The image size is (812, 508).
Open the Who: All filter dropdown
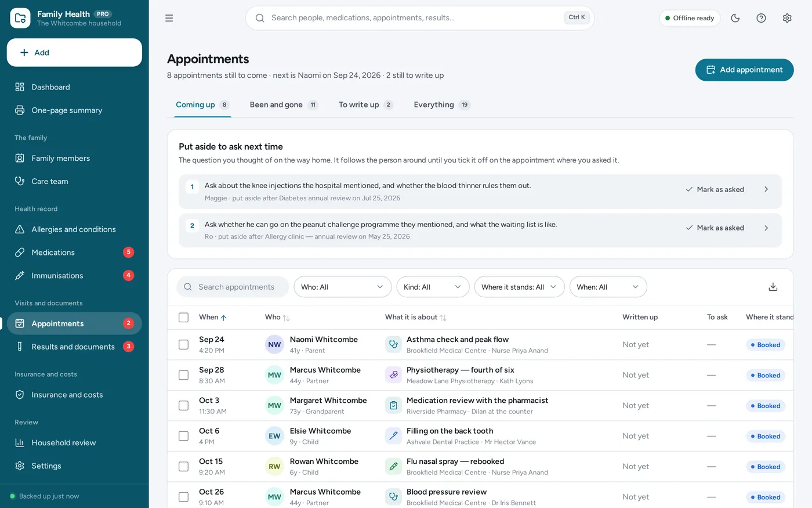click(342, 287)
